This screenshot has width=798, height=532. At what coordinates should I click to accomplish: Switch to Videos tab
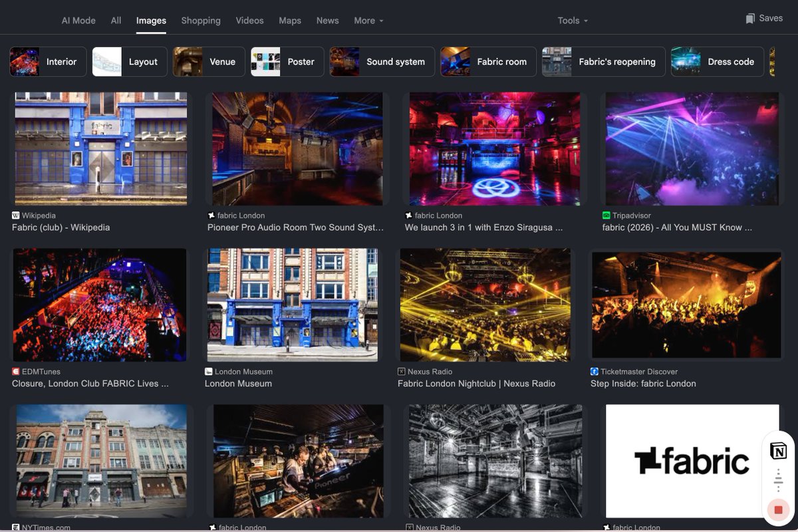click(249, 21)
